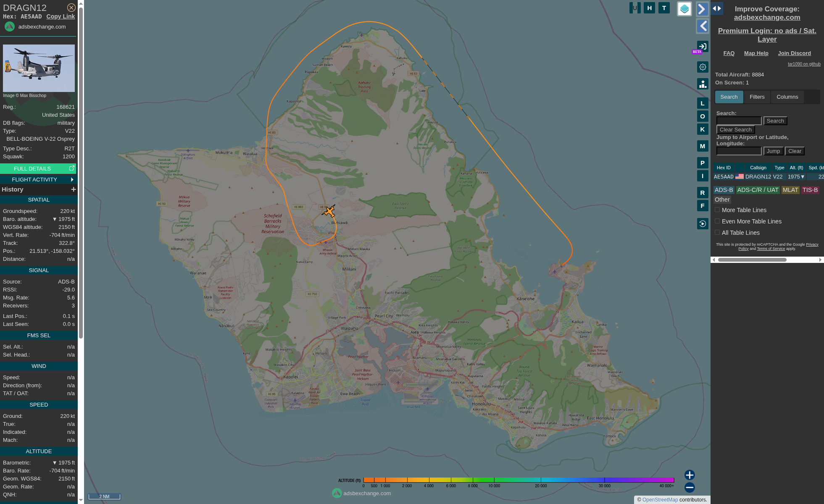Click the U map toggle button

tap(635, 8)
